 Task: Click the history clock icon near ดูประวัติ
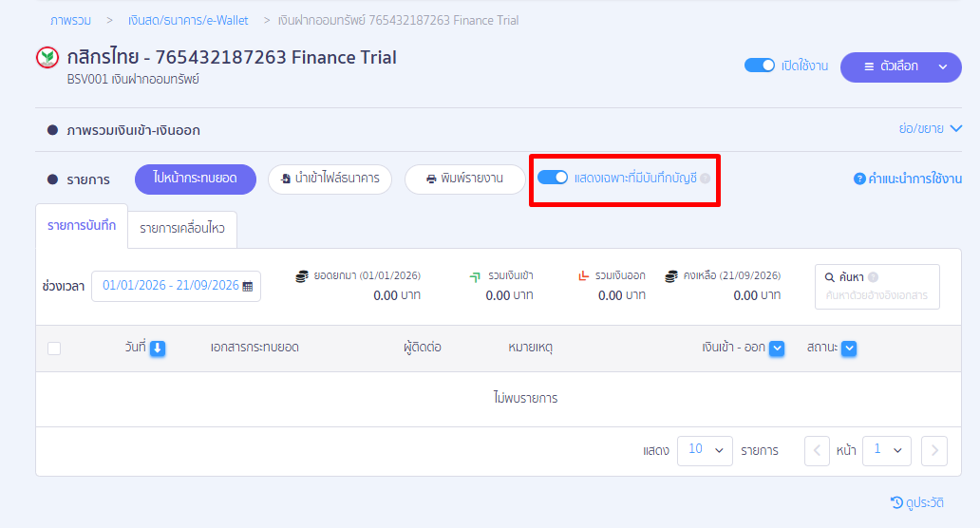click(896, 502)
